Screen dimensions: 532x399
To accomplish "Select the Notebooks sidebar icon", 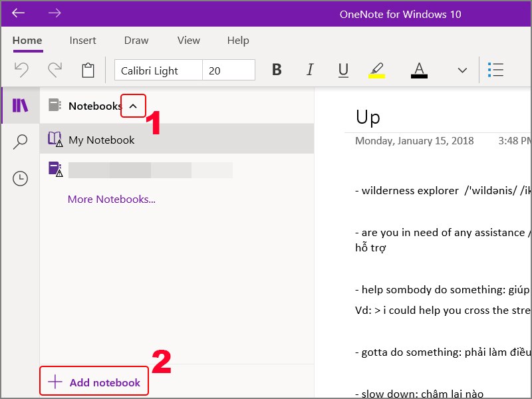I will click(x=19, y=105).
